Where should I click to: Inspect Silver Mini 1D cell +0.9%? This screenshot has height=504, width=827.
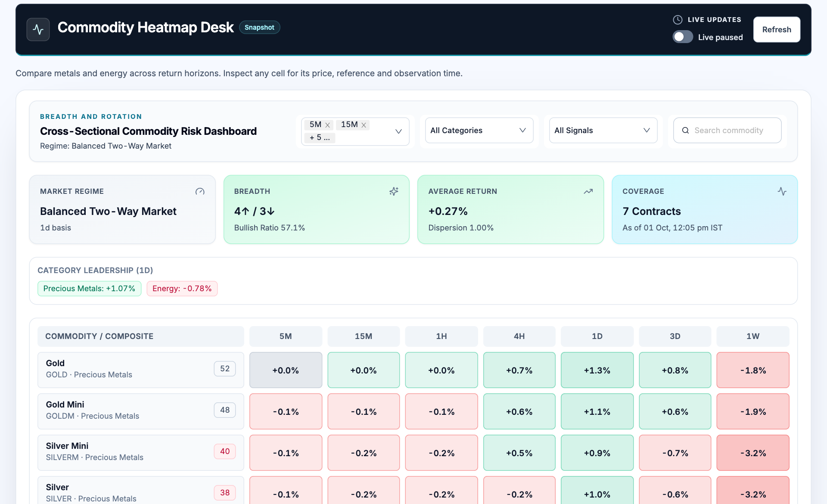pos(597,453)
